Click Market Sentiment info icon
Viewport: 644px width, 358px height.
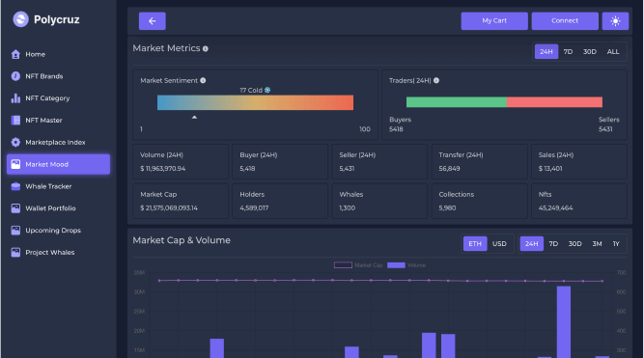coord(203,80)
